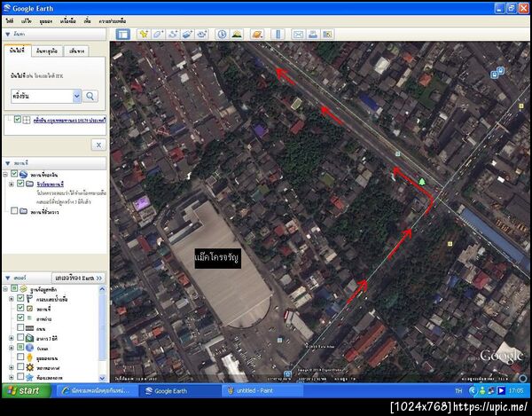The width and height of the screenshot is (532, 416).
Task: Click the underlined search result link
Action: click(69, 121)
